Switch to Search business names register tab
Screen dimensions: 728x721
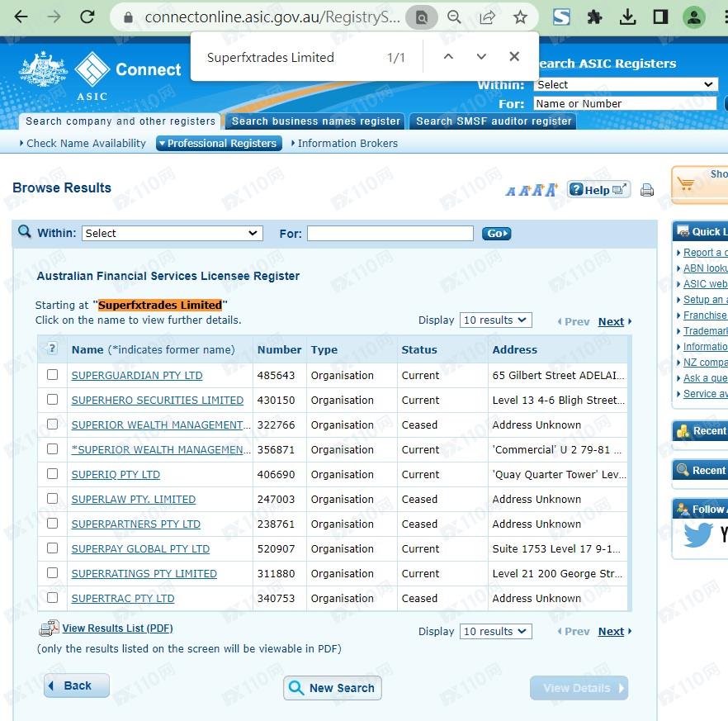315,121
